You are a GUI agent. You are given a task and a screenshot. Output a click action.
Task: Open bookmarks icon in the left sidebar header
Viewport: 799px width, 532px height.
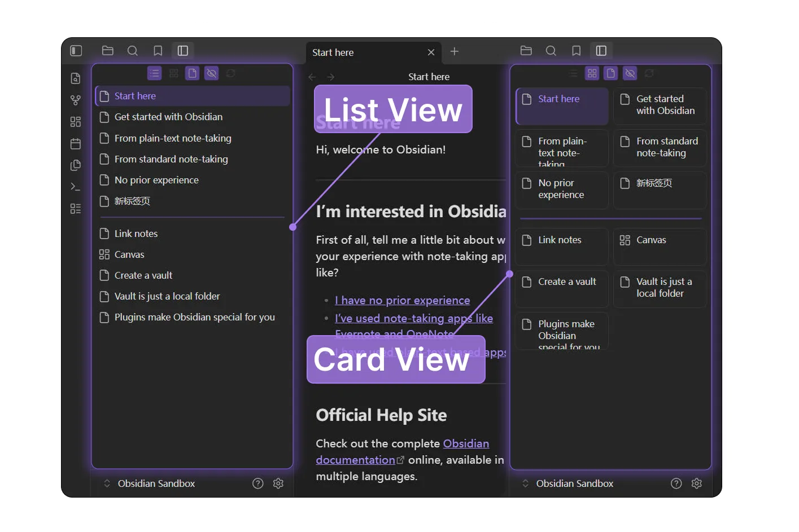click(158, 51)
